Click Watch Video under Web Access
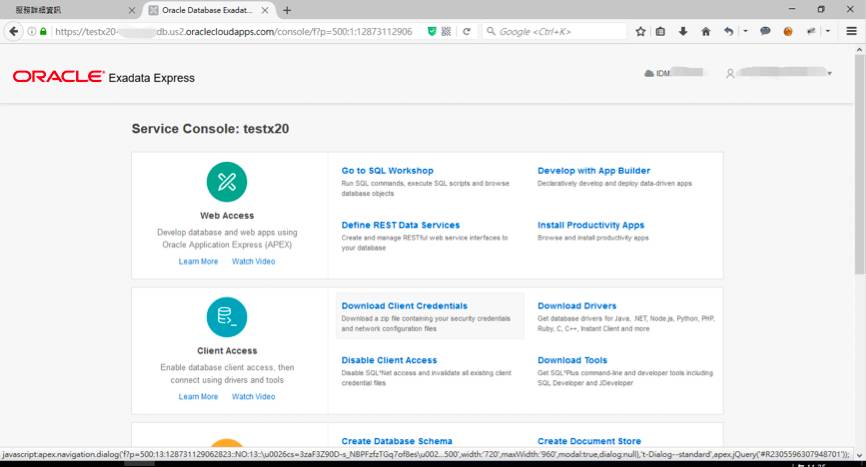Screen dimensions: 866x467 pyautogui.click(x=254, y=261)
